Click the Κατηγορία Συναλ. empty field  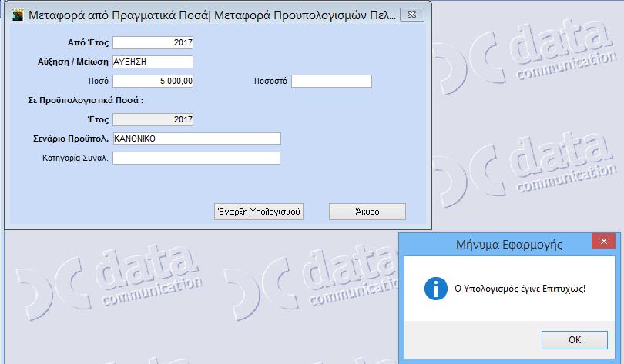coord(196,159)
